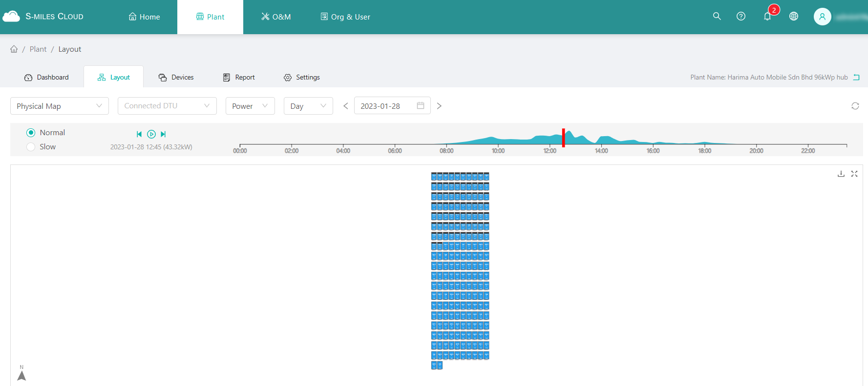Select the Normal playback speed
Screen dimensions: 868x386
(31, 133)
